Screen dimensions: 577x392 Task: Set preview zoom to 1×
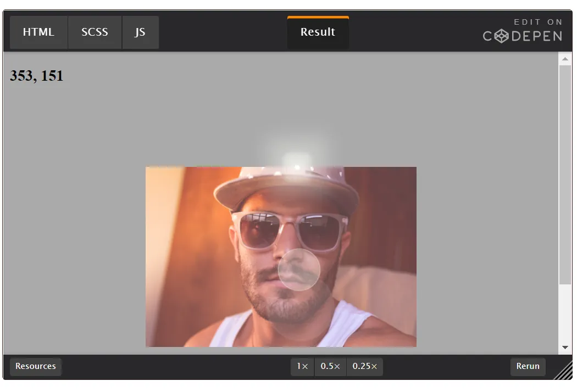[302, 367]
